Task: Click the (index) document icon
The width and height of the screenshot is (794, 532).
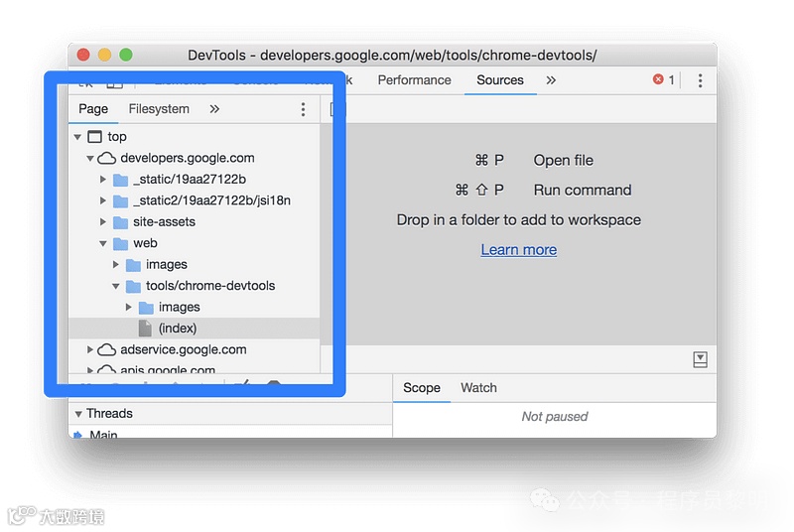Action: coord(145,328)
